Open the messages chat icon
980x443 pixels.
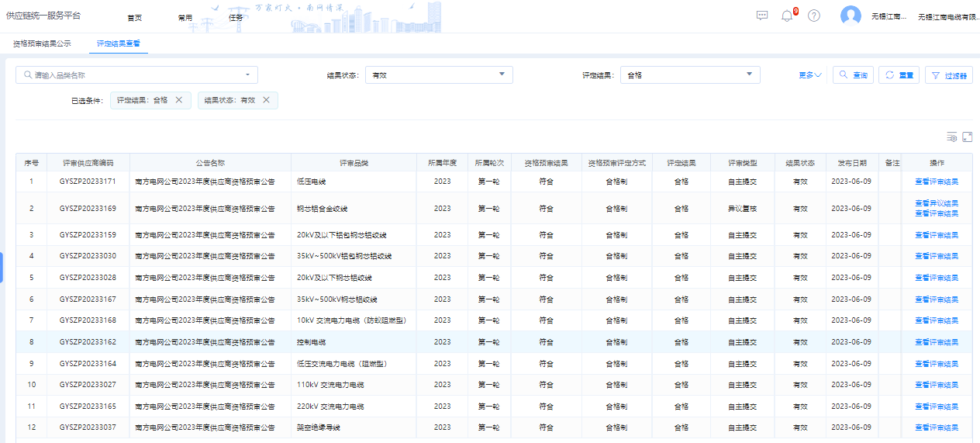[761, 16]
